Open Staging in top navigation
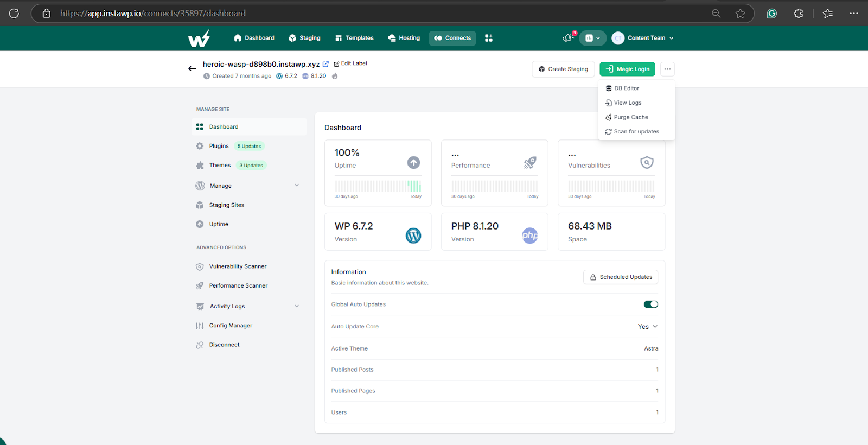Viewport: 868px width, 445px height. [305, 38]
